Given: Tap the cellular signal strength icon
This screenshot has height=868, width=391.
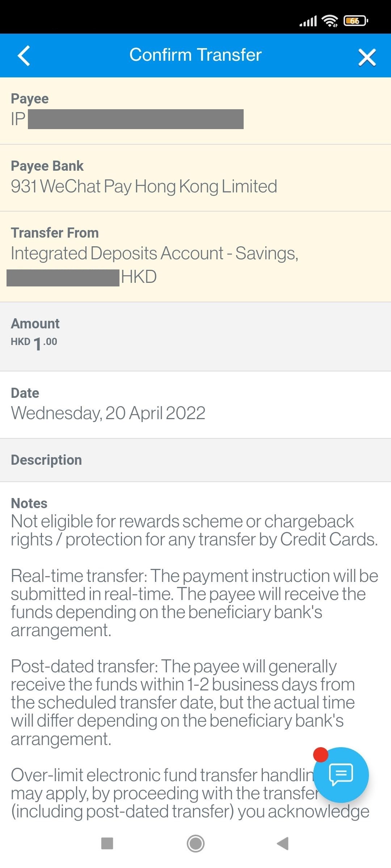Looking at the screenshot, I should click(307, 21).
